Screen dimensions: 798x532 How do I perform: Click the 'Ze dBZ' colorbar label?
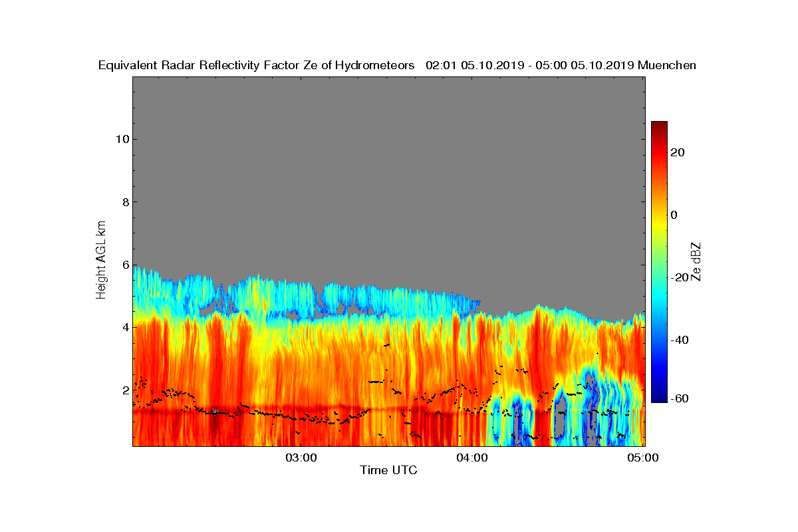(696, 262)
